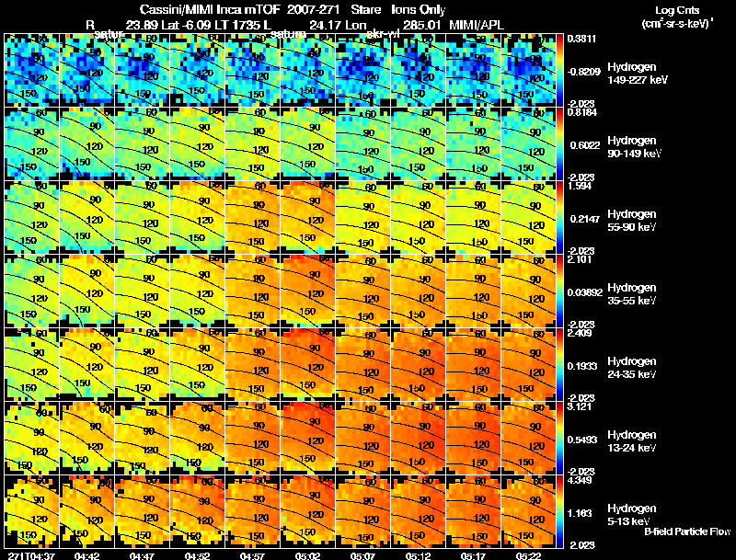Select the 35-55 keV image panel at 04:57
The image size is (736, 560).
point(252,291)
